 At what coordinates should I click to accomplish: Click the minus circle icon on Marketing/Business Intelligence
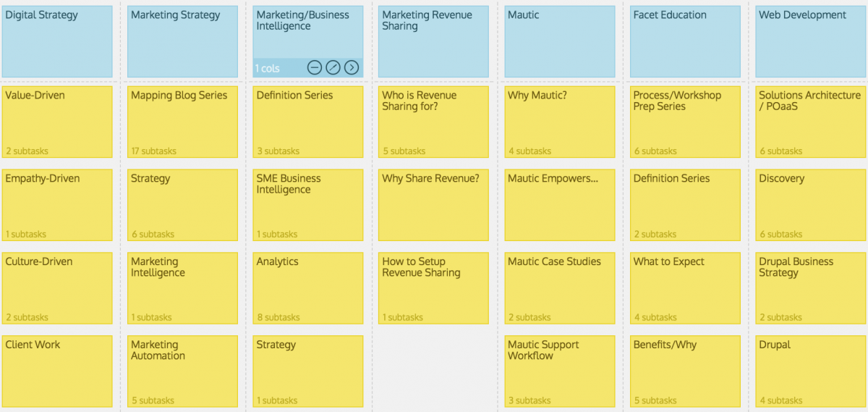(314, 68)
